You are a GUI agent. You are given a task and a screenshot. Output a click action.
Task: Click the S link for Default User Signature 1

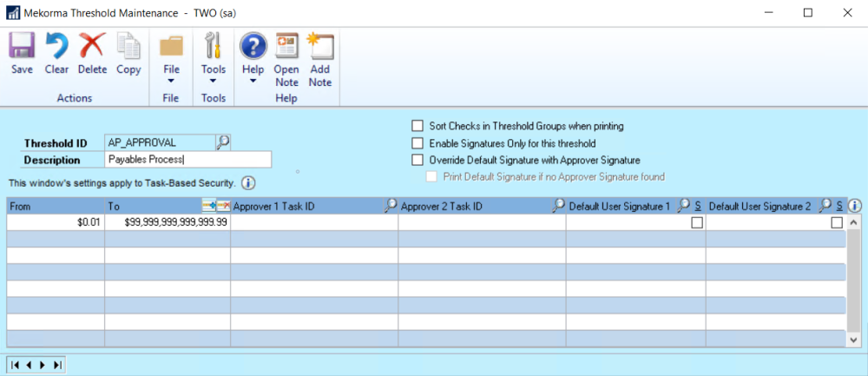click(698, 206)
